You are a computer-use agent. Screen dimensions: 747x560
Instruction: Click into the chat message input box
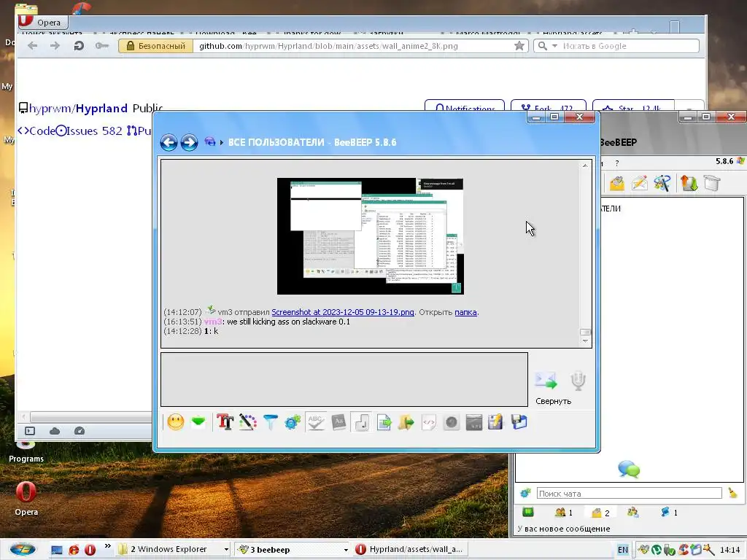pyautogui.click(x=344, y=379)
